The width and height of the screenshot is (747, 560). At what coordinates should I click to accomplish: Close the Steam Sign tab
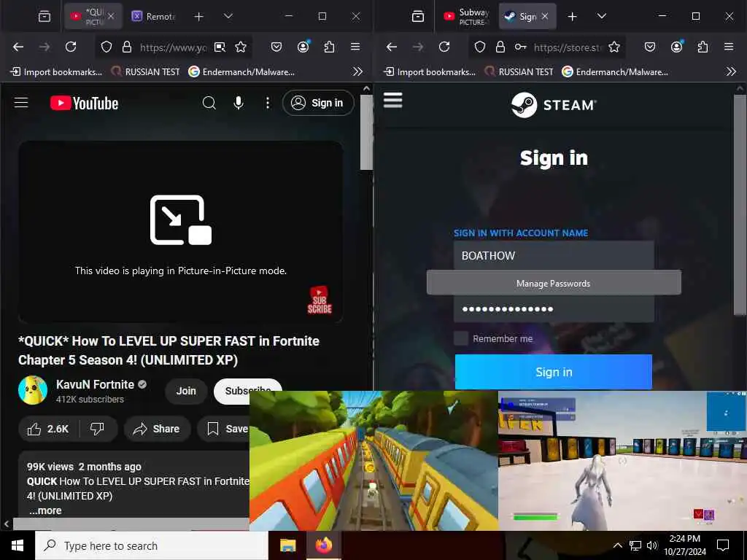coord(544,16)
